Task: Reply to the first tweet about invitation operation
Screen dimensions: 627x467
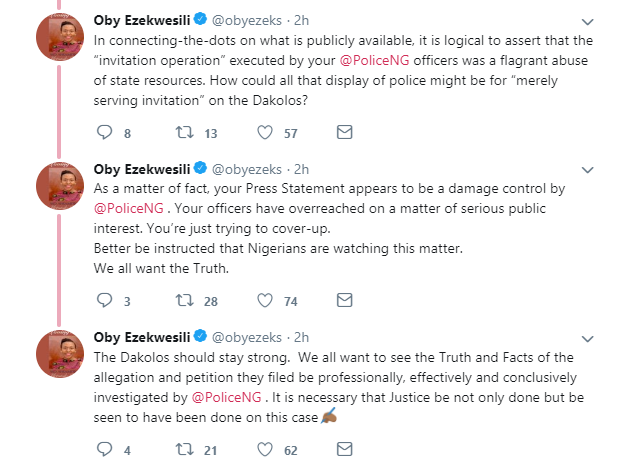Action: pos(106,132)
